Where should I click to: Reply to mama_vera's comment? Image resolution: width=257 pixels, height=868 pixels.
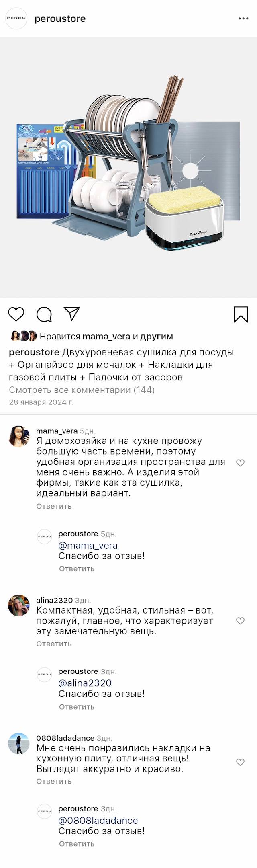click(54, 506)
